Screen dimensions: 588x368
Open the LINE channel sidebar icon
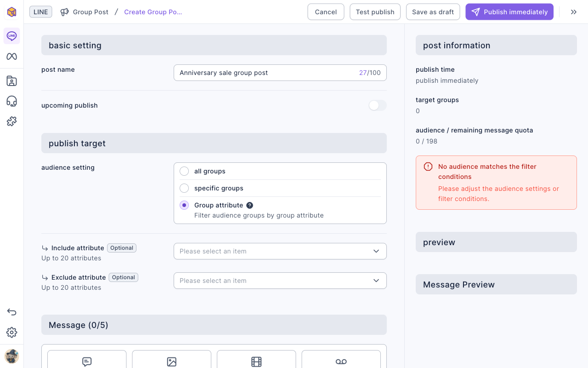click(x=11, y=36)
